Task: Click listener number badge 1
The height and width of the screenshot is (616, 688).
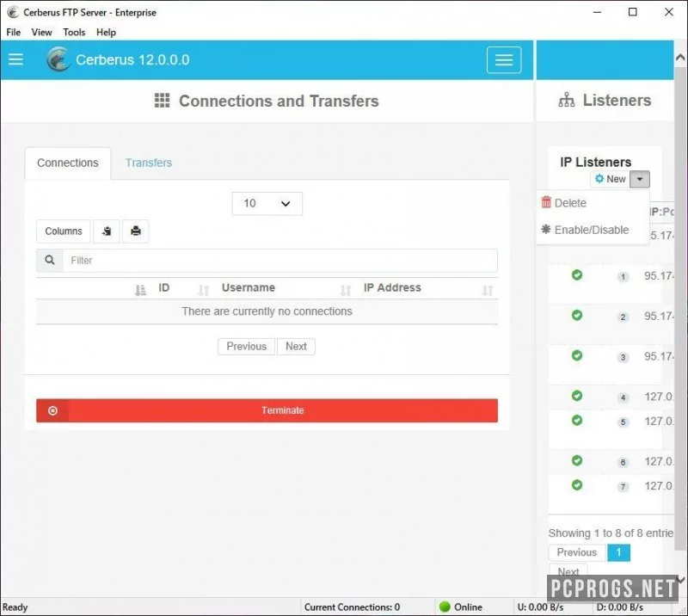Action: click(x=623, y=277)
